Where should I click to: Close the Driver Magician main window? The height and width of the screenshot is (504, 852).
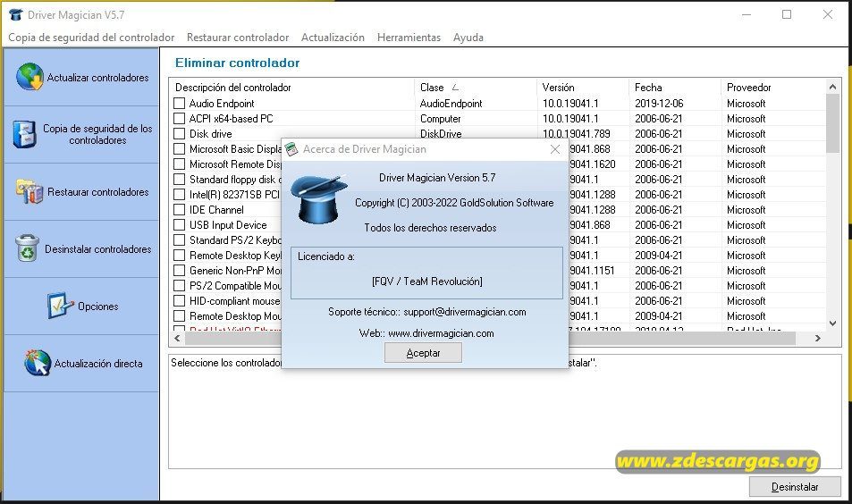[x=828, y=14]
